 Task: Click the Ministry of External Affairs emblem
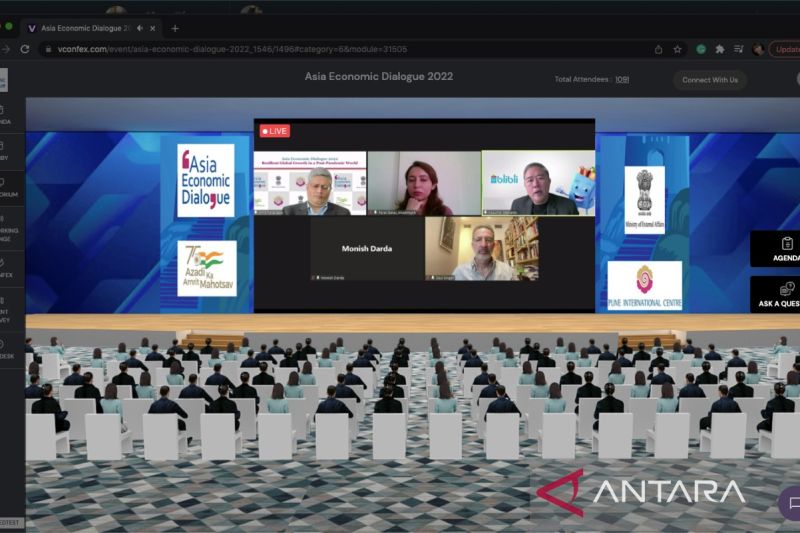point(644,200)
